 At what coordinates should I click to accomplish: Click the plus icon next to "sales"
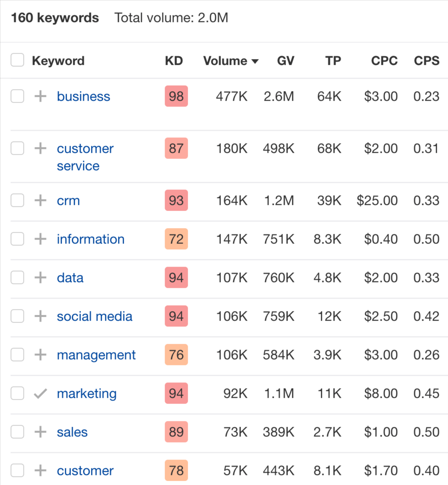pyautogui.click(x=40, y=432)
